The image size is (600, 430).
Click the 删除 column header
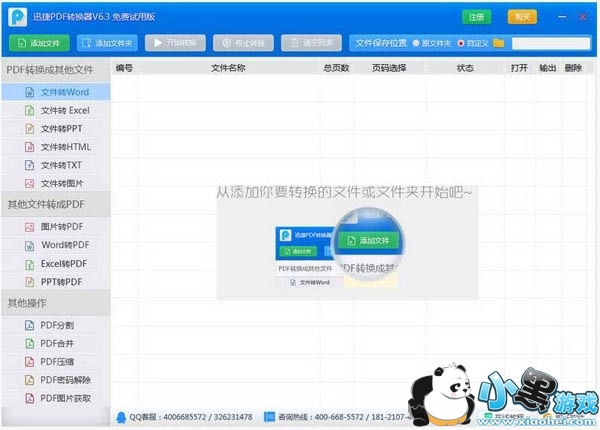click(x=573, y=68)
